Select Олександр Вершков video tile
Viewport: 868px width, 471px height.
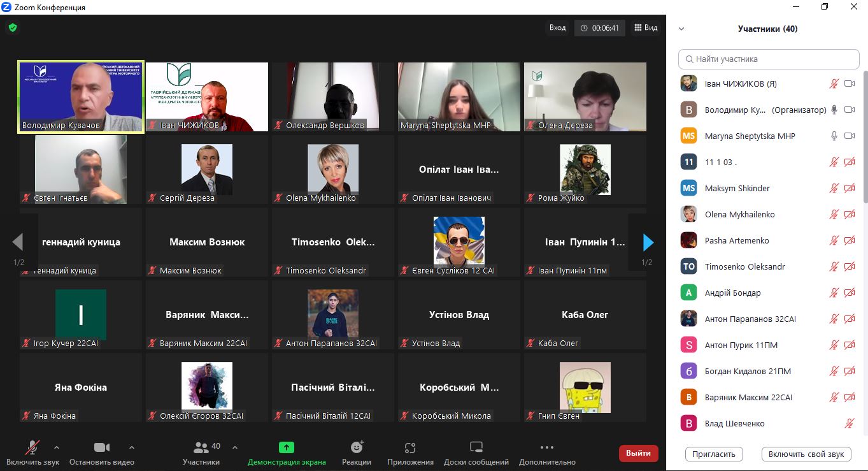(333, 97)
